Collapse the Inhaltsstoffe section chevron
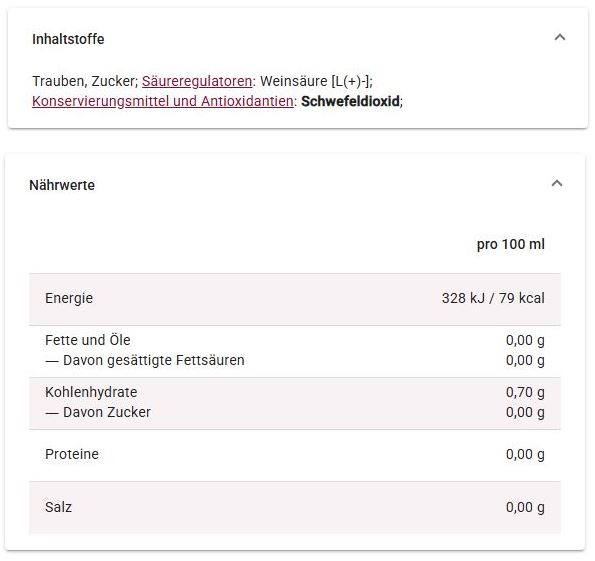The width and height of the screenshot is (595, 561). click(x=560, y=38)
